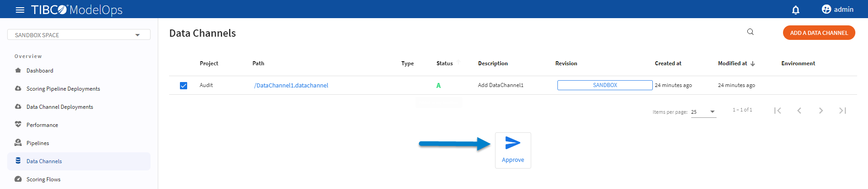Go to the previous page

799,111
